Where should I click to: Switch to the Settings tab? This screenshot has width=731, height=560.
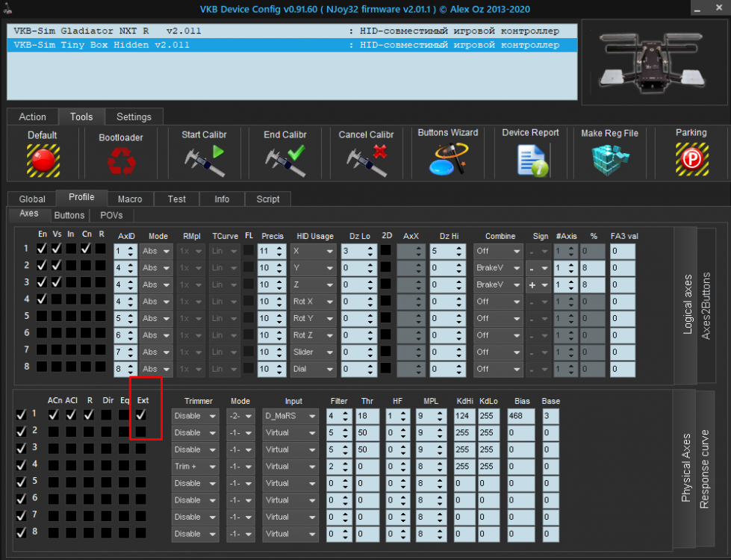coord(134,116)
